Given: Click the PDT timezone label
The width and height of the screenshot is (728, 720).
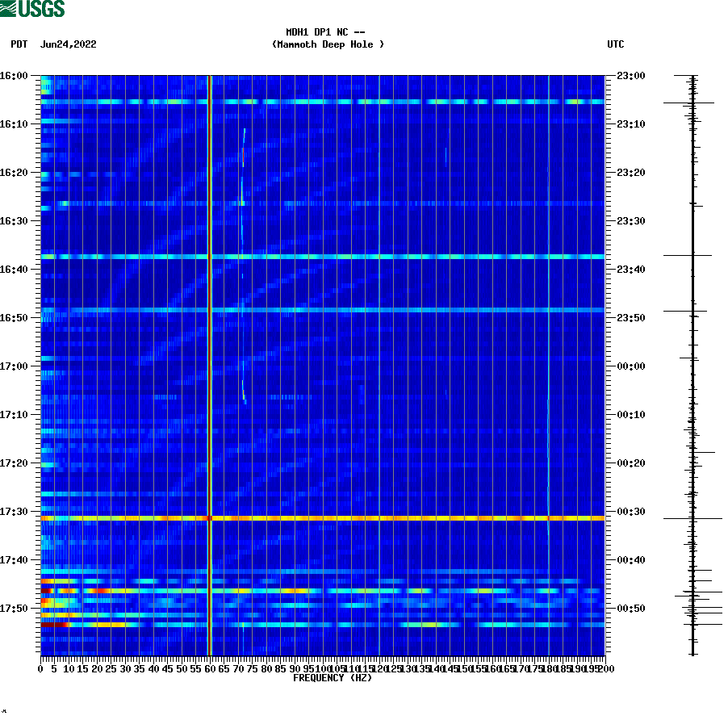Looking at the screenshot, I should point(17,44).
